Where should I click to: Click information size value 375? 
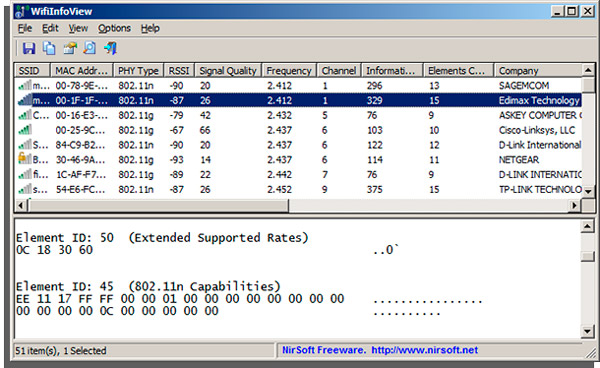pyautogui.click(x=375, y=189)
